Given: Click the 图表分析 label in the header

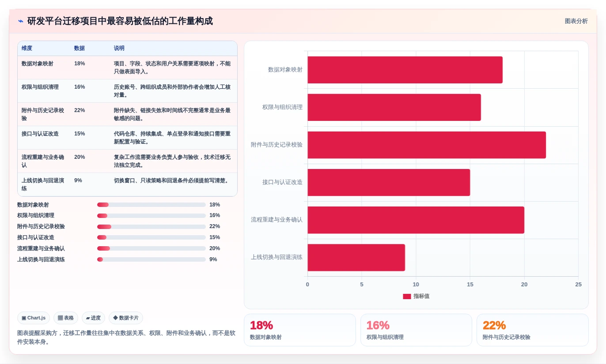Looking at the screenshot, I should pos(576,21).
